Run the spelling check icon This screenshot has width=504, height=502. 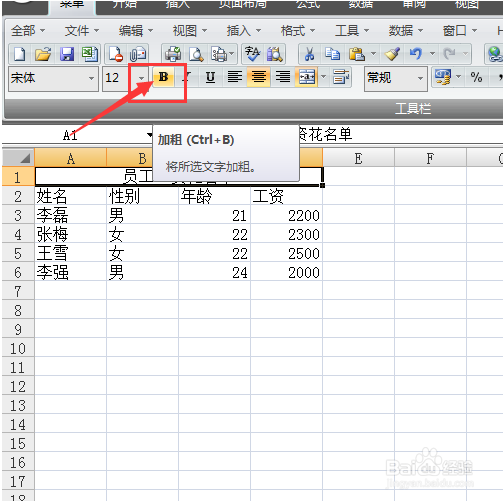(252, 54)
